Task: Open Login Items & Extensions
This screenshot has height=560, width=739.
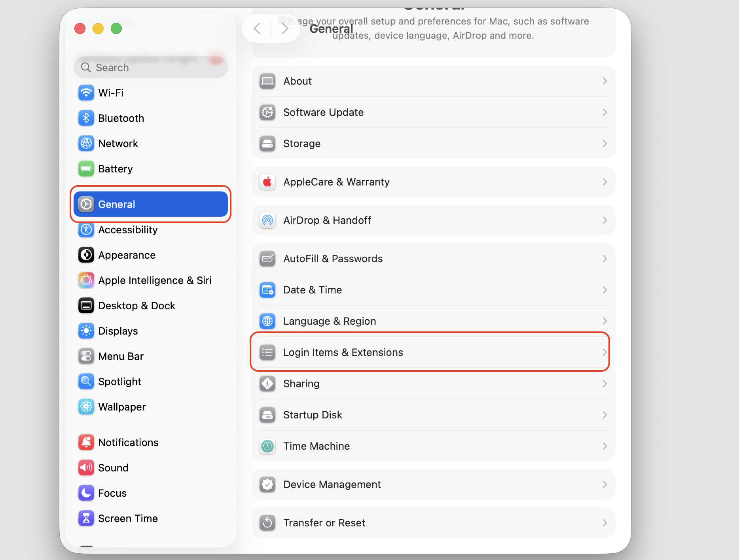Action: tap(433, 352)
